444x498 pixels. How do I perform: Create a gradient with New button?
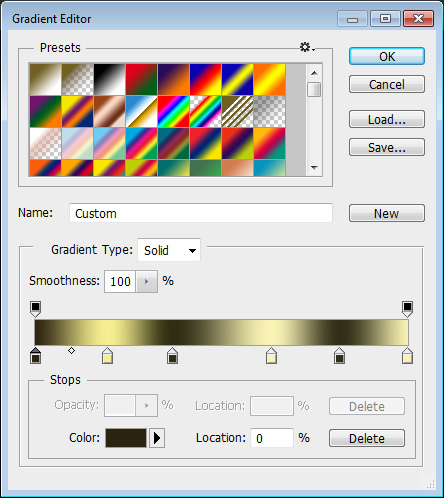pos(387,213)
